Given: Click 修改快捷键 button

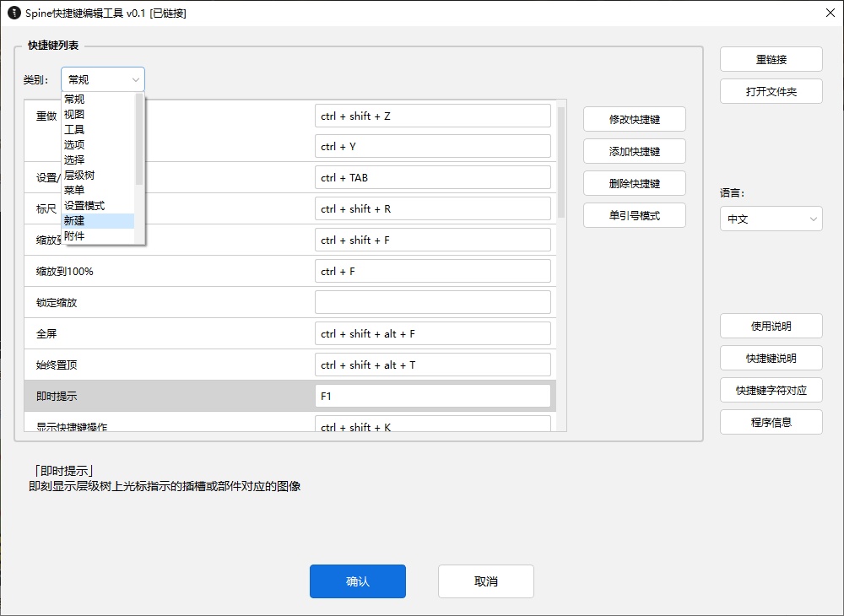Looking at the screenshot, I should (x=634, y=119).
